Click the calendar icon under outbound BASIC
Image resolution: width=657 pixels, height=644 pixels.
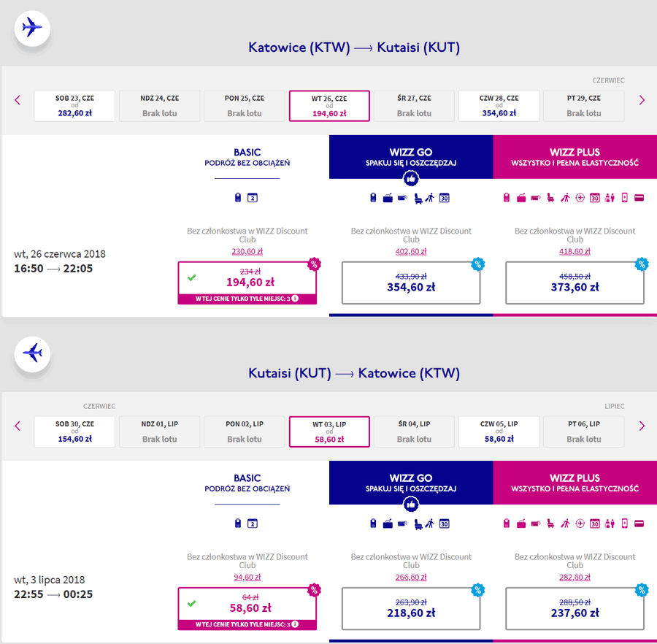[x=253, y=197]
